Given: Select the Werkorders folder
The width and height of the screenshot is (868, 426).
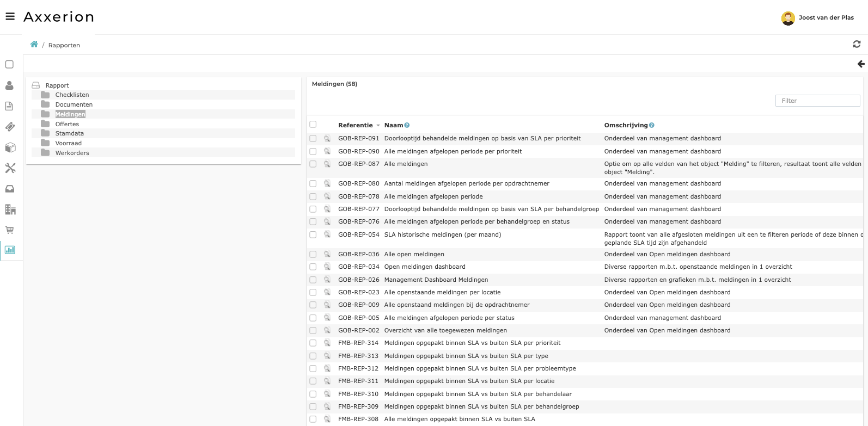Looking at the screenshot, I should [x=72, y=153].
